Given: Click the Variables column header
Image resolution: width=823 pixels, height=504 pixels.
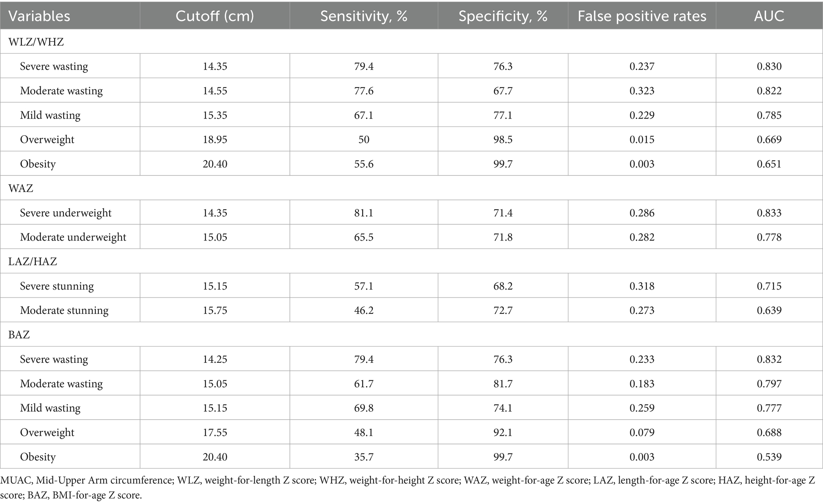Looking at the screenshot, I should point(39,16).
